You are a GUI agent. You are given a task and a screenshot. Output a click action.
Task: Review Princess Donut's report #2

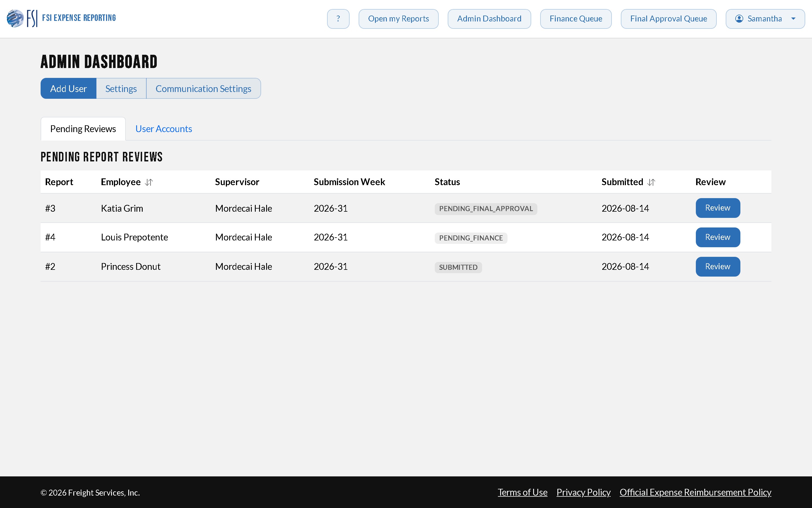718,266
